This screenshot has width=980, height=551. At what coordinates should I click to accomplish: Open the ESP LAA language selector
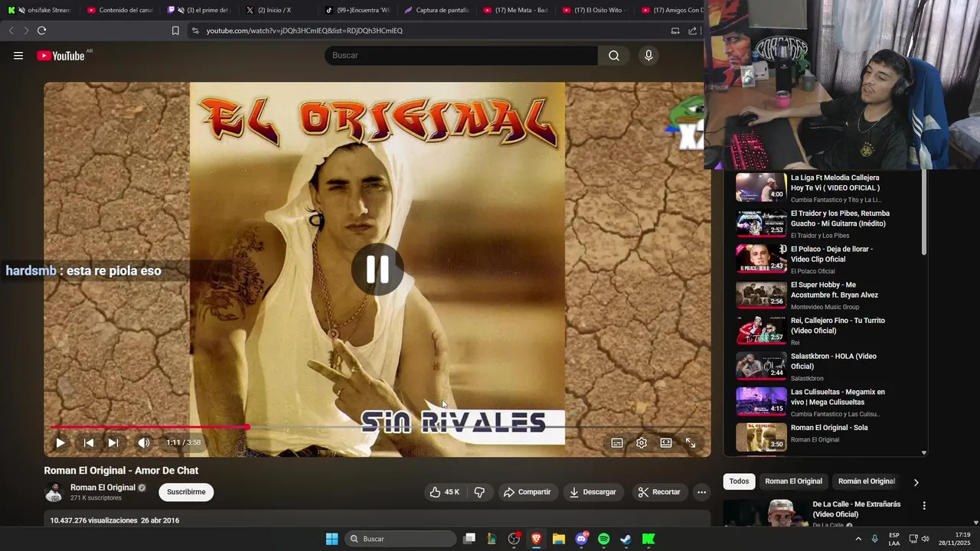click(x=894, y=539)
